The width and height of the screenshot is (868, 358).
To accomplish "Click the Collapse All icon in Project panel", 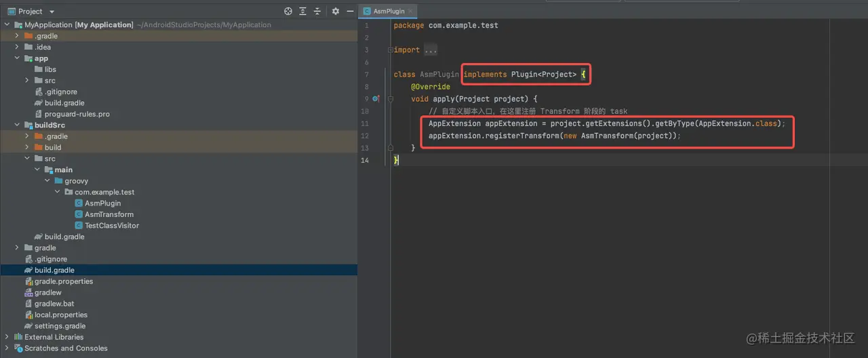I will pos(317,12).
